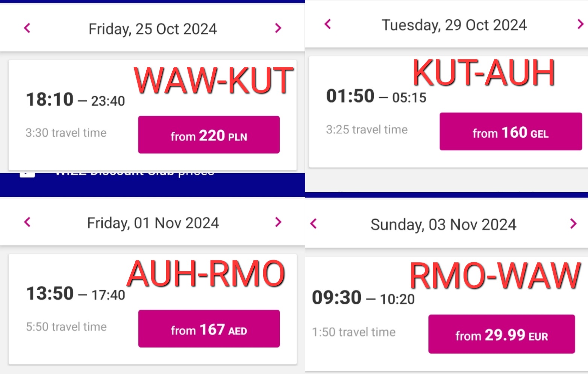Select the from 160 GEL fare
Image resolution: width=588 pixels, height=374 pixels.
511,131
